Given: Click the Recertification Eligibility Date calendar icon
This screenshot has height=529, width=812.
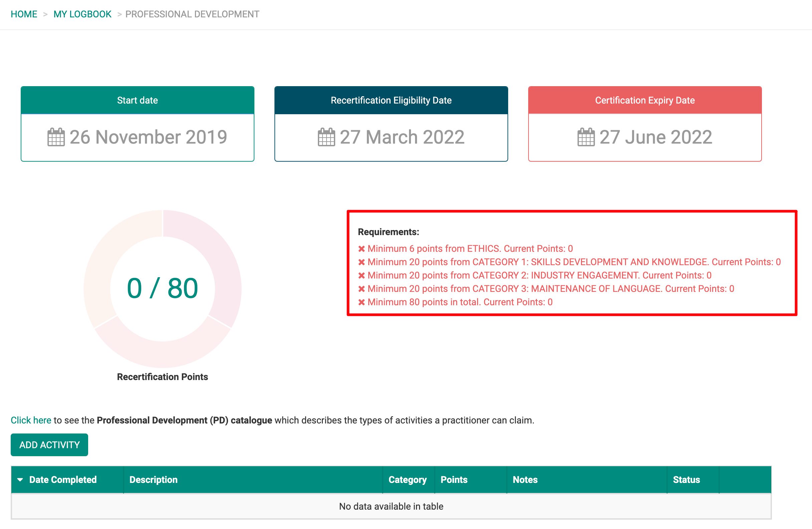Looking at the screenshot, I should point(326,137).
